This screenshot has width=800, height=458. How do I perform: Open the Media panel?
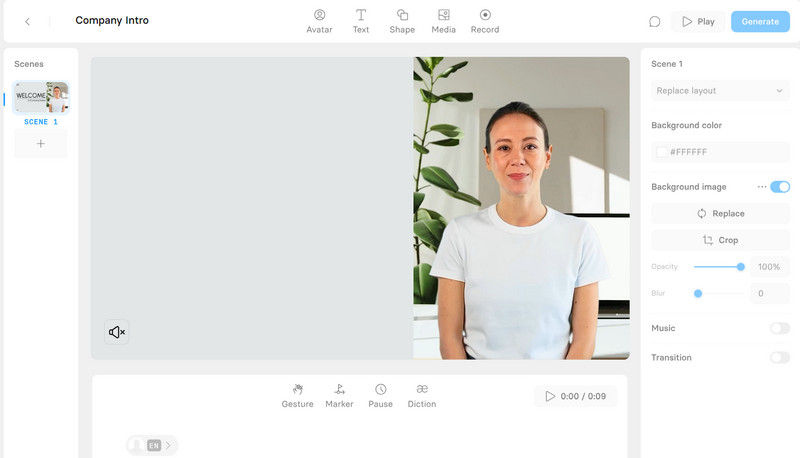[x=443, y=21]
